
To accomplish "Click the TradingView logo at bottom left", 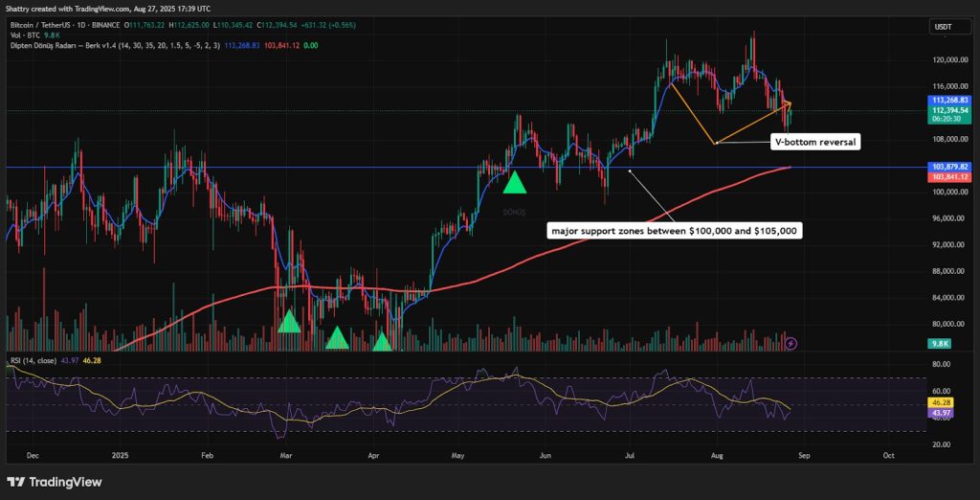I will click(54, 481).
